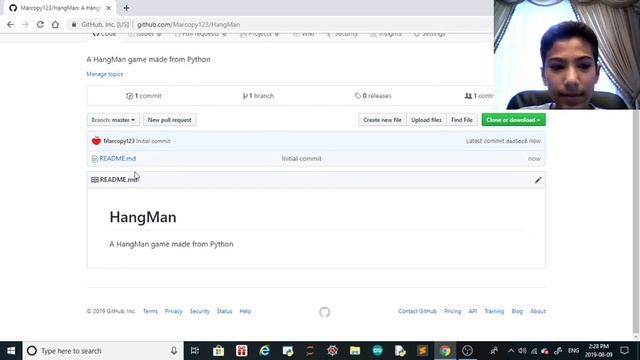Go to the browser home page icon
This screenshot has height=360, width=640.
pos(55,24)
